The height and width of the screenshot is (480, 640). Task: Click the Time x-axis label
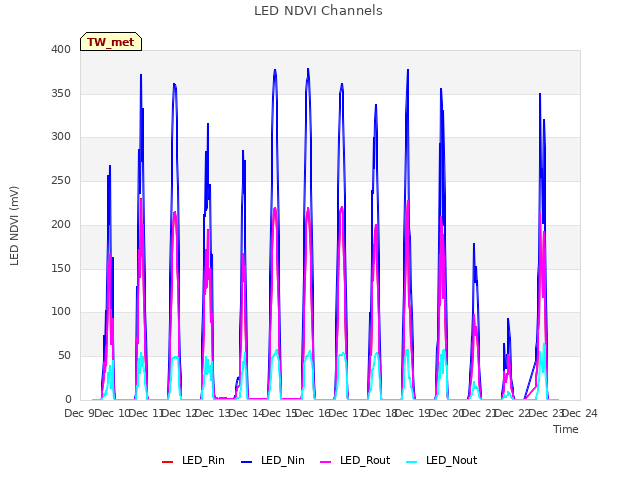point(566,429)
